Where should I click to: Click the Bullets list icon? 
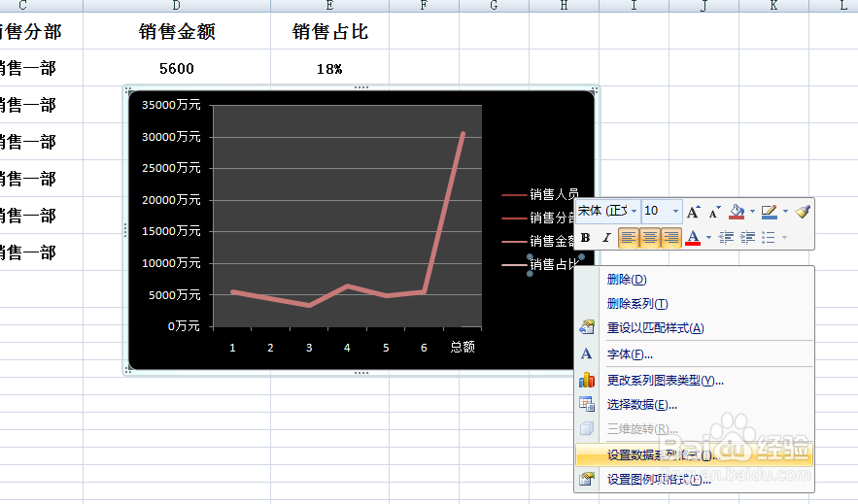click(x=769, y=238)
